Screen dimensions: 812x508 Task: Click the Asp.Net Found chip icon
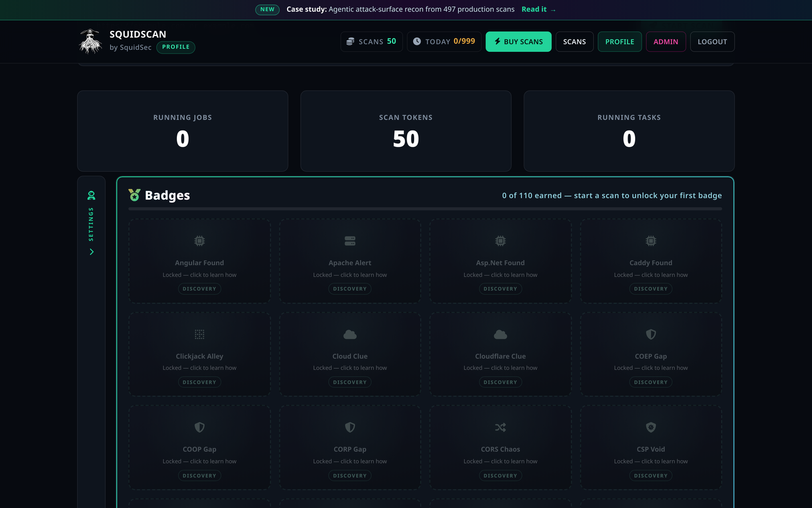501,241
